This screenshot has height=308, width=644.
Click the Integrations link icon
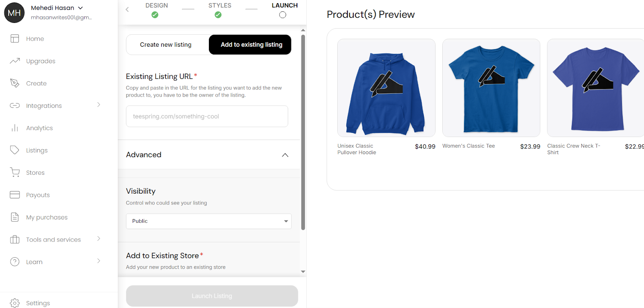click(15, 105)
